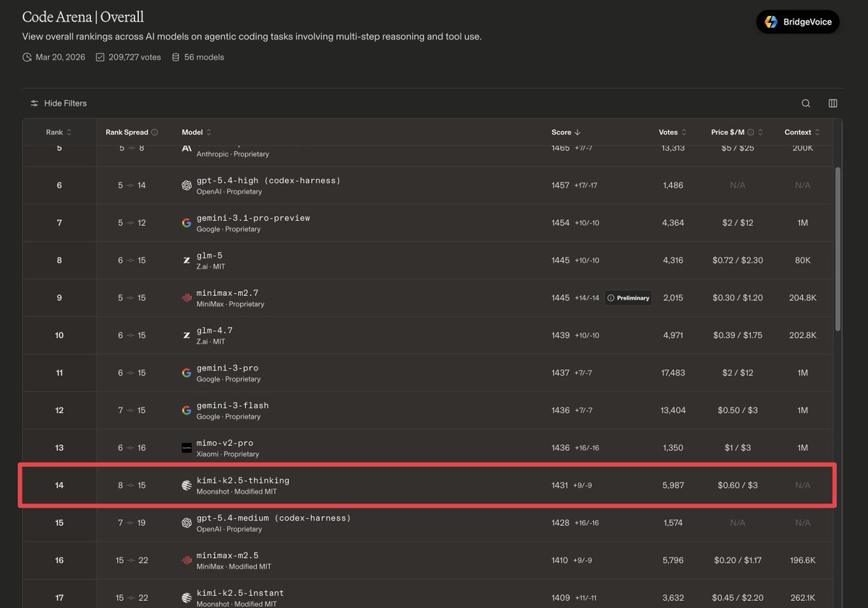Click Rank Spread info icon

point(155,132)
